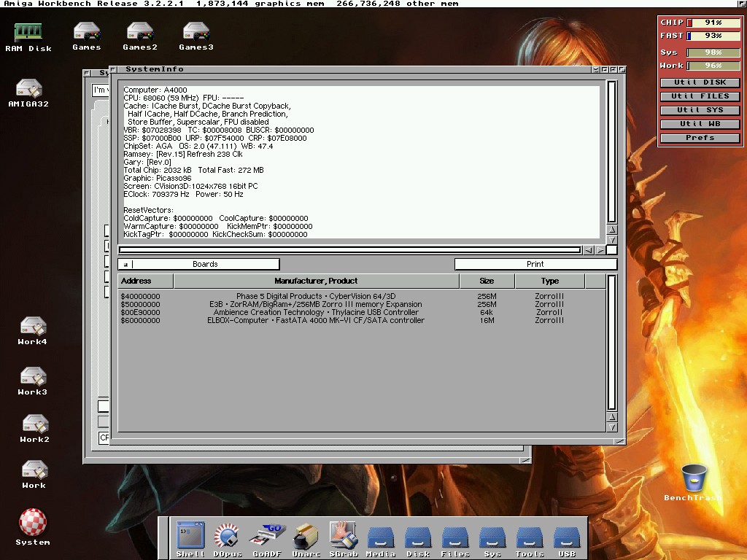The width and height of the screenshot is (747, 560).
Task: Click the 'Graphic: Picasso96' text line
Action: pos(158,178)
